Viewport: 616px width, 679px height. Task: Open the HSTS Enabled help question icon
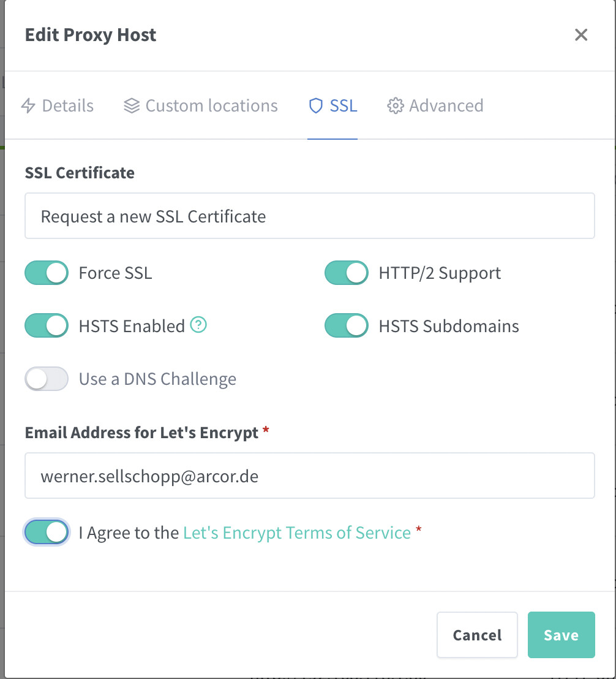pos(198,324)
